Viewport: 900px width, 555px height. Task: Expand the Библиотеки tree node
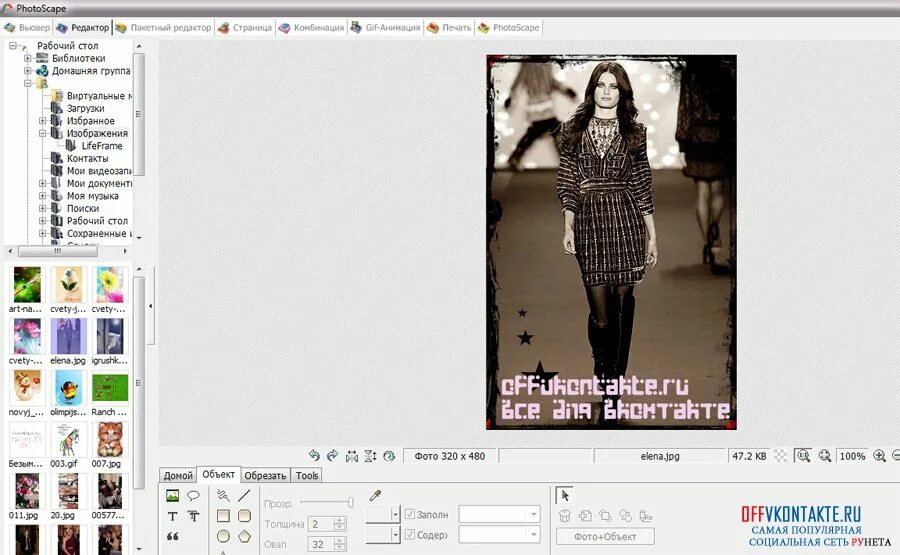point(27,58)
